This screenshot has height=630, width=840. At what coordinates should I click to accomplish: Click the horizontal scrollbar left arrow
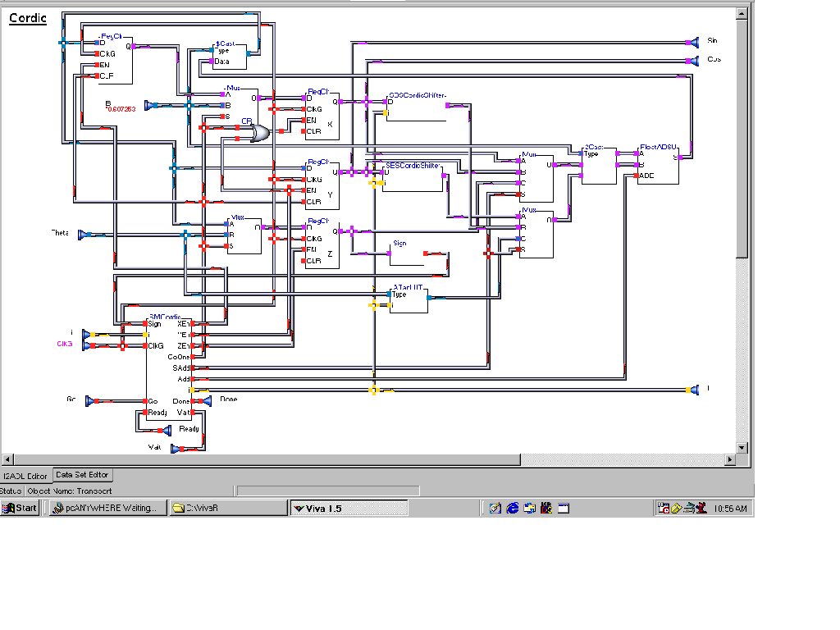(7, 459)
